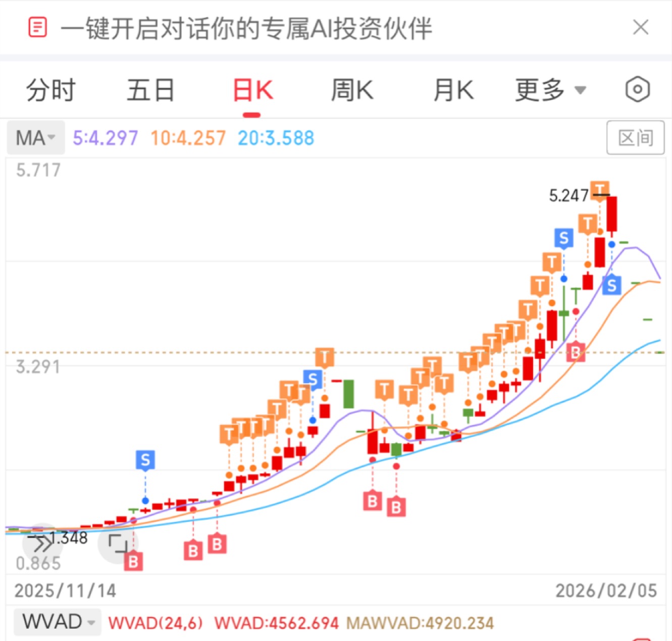Screen dimensions: 672x641
Task: Click the T marker beside 5.247 high label
Action: pyautogui.click(x=600, y=190)
